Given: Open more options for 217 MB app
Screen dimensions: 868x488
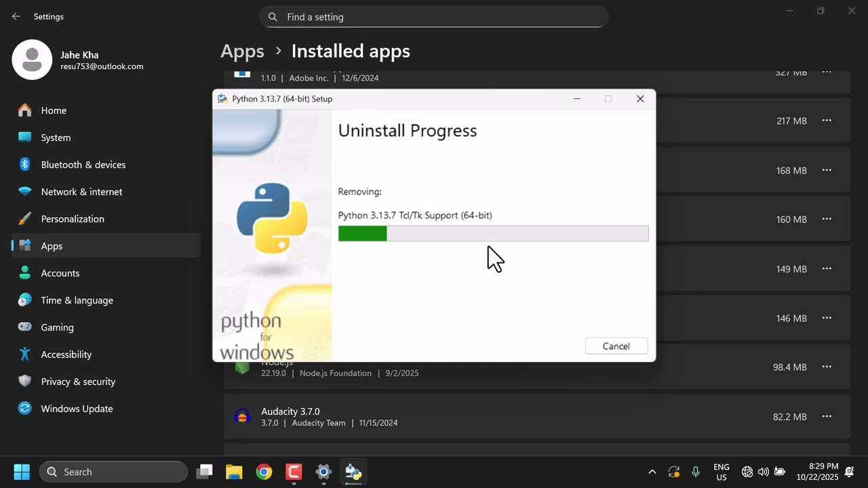Looking at the screenshot, I should click(827, 121).
